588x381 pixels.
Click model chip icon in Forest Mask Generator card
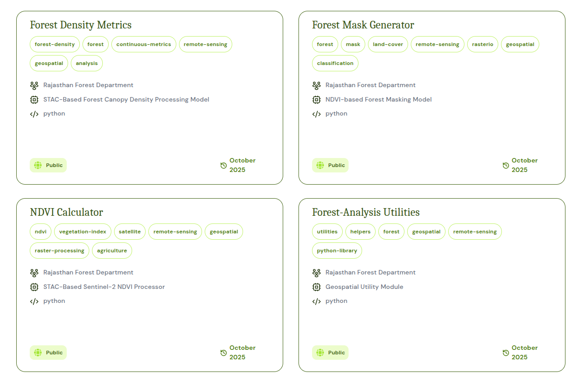coord(317,100)
